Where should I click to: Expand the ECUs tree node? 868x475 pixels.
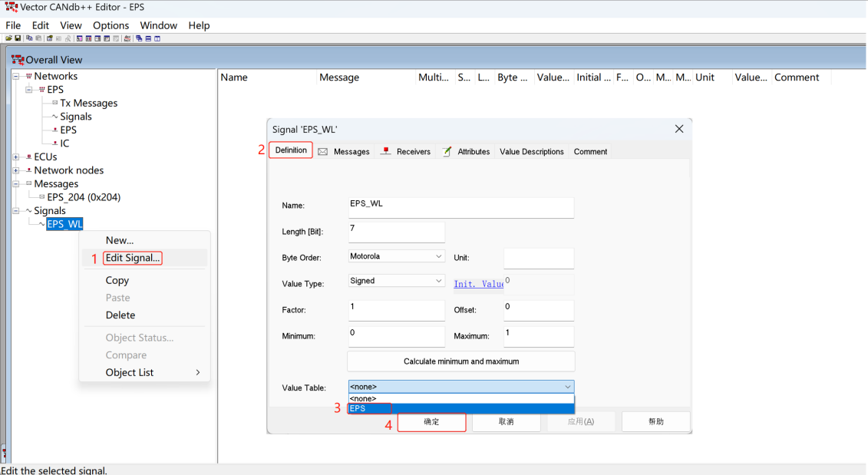click(16, 157)
